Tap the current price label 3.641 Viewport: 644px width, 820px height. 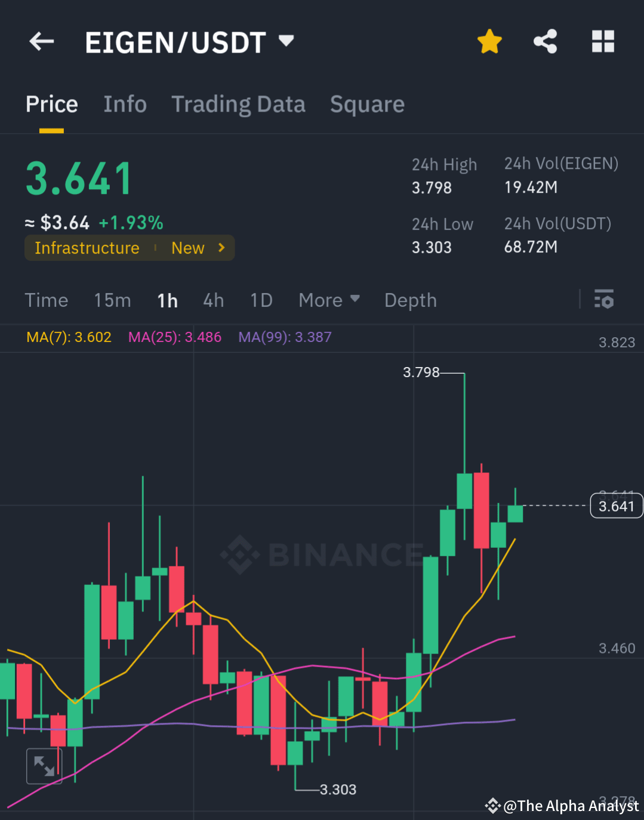point(616,505)
